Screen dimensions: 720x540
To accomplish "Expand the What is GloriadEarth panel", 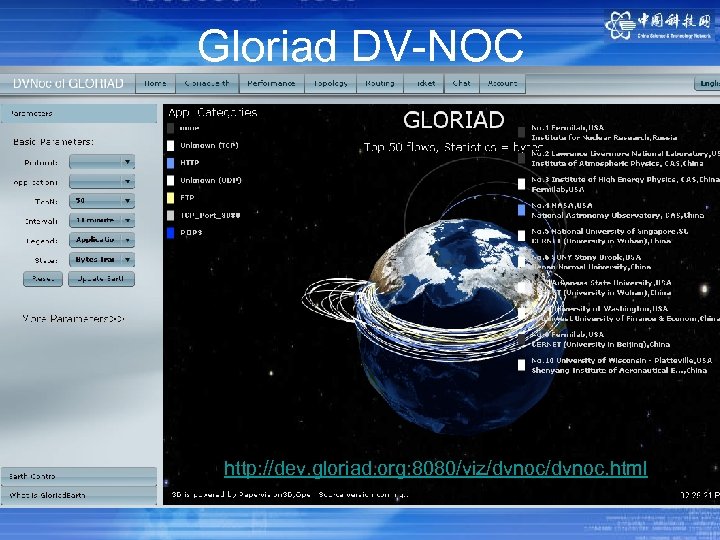I will [79, 495].
